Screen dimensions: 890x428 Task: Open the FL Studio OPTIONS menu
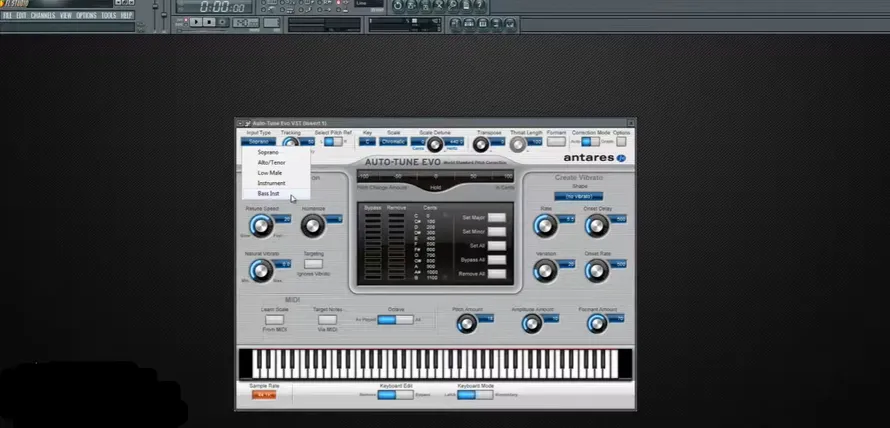(86, 15)
